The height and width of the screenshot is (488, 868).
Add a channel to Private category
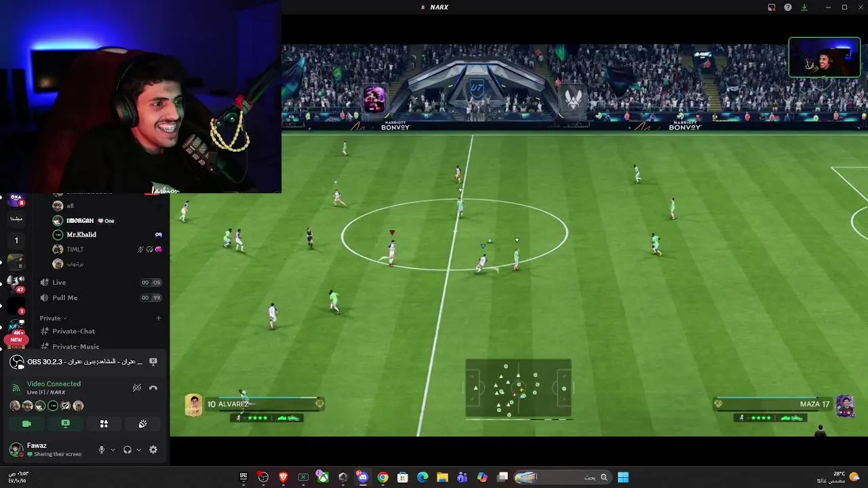pyautogui.click(x=159, y=318)
